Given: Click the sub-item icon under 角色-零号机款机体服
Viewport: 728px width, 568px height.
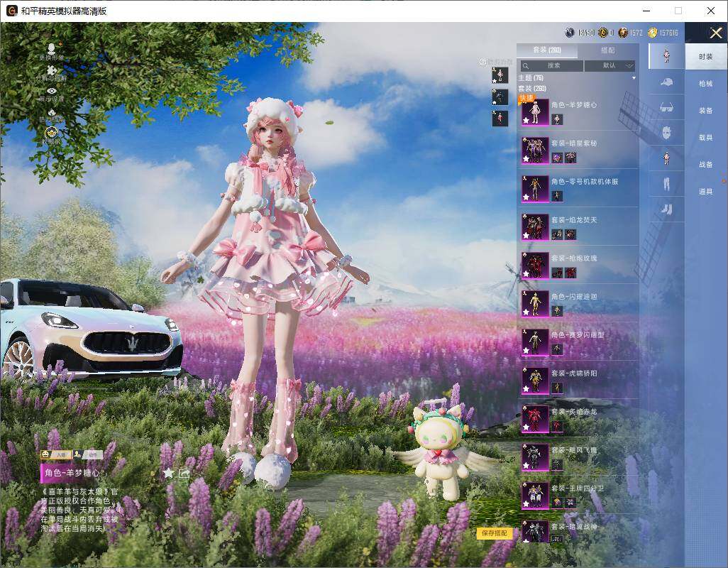Looking at the screenshot, I should coord(557,196).
